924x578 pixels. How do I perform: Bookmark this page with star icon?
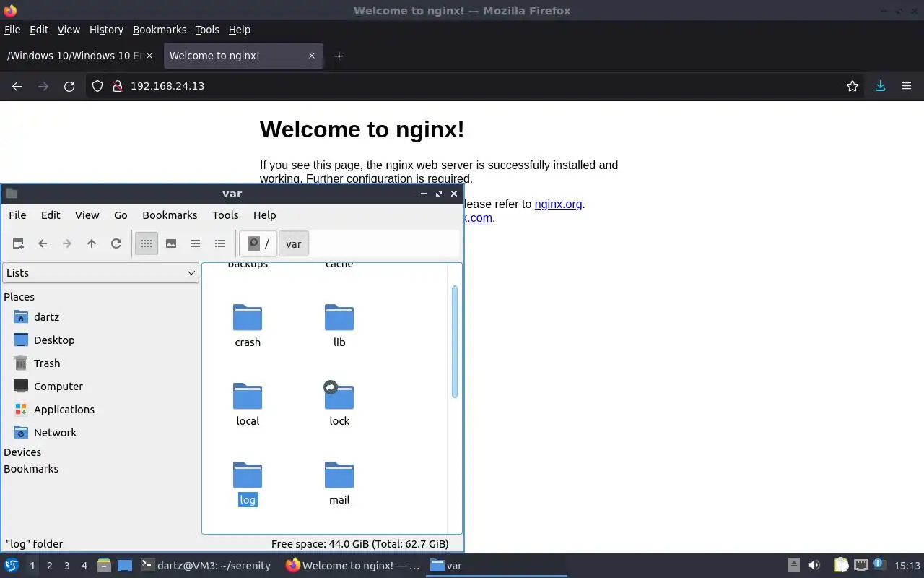pos(853,86)
